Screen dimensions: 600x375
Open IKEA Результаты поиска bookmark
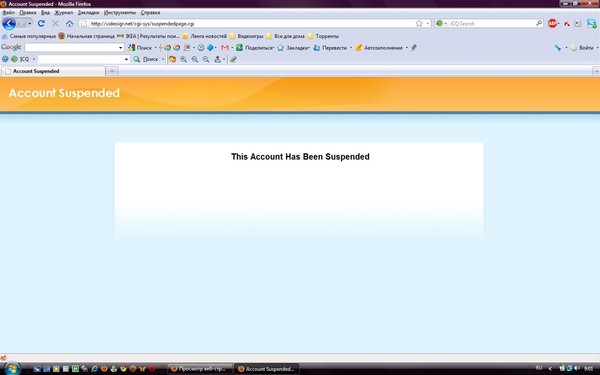coord(148,36)
